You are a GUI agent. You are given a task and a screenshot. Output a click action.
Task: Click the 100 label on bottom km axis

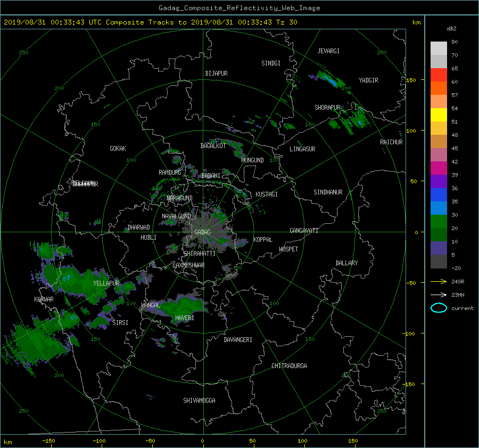coord(302,441)
